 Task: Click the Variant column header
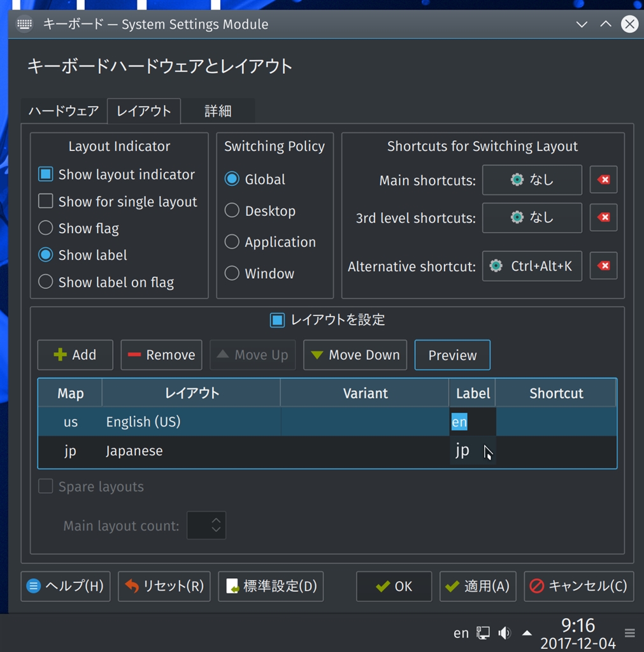[365, 393]
